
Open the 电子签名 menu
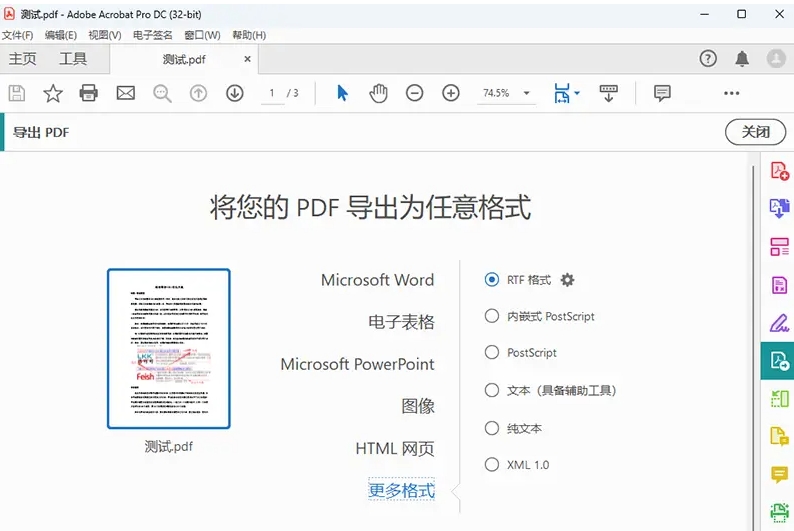(152, 35)
